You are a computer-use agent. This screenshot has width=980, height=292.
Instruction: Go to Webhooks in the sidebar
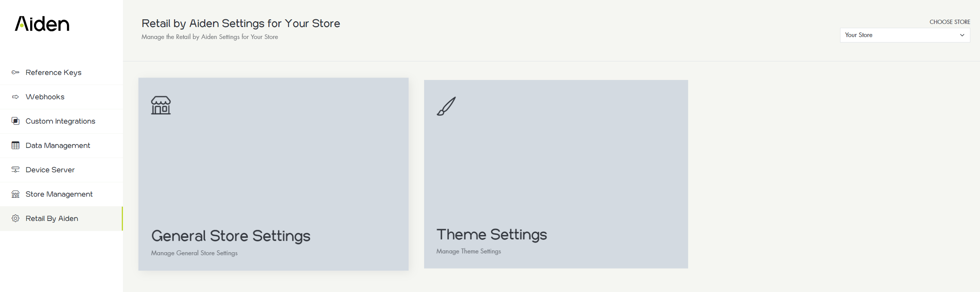[x=45, y=97]
